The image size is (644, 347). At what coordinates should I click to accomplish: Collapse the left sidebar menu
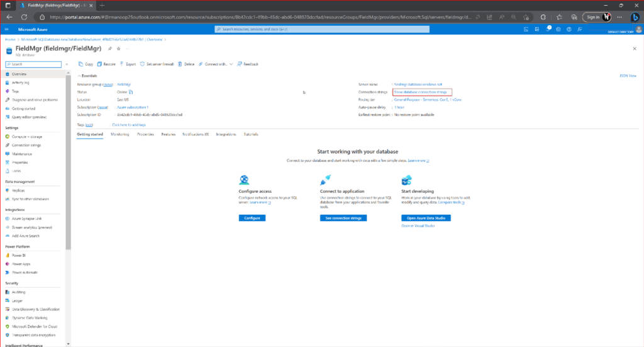point(67,64)
